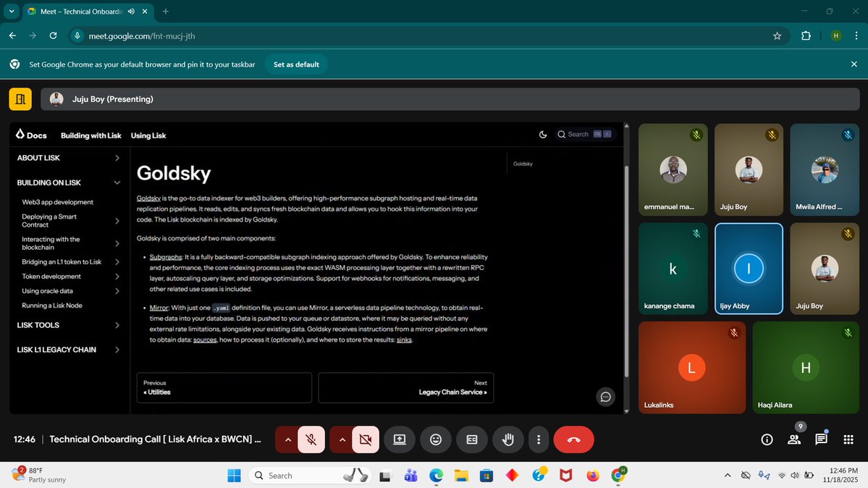
Task: Open a new browser tab
Action: [166, 11]
